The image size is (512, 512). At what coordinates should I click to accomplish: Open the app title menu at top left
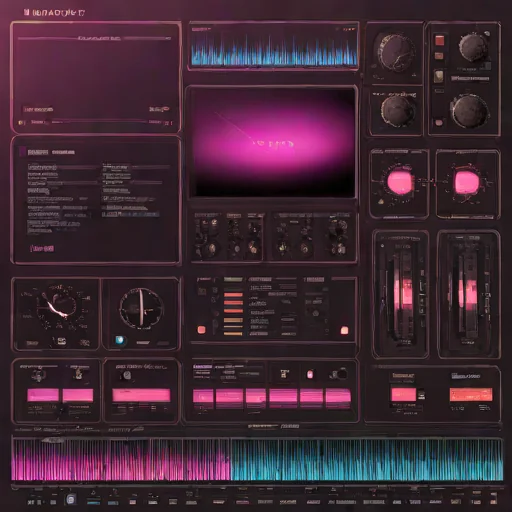click(55, 13)
